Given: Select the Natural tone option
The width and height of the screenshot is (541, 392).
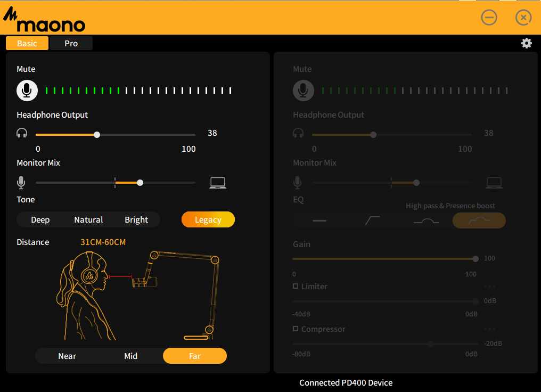Looking at the screenshot, I should point(88,219).
